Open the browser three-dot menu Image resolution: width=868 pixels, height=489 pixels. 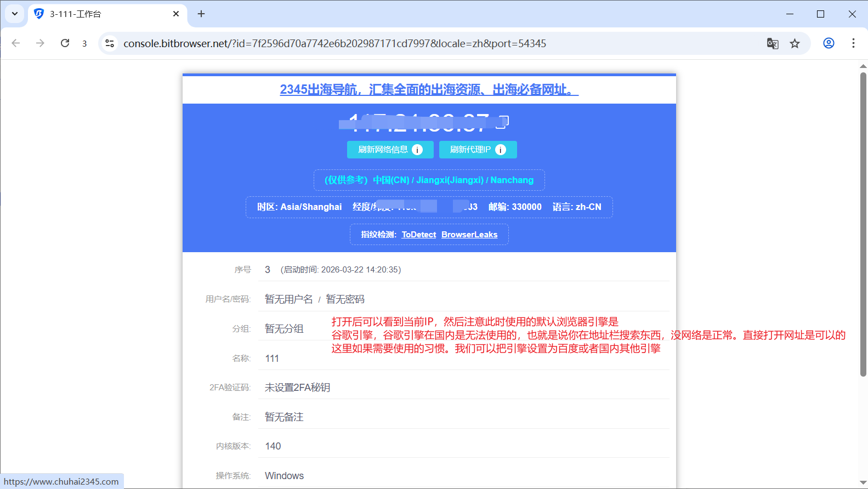pyautogui.click(x=853, y=43)
